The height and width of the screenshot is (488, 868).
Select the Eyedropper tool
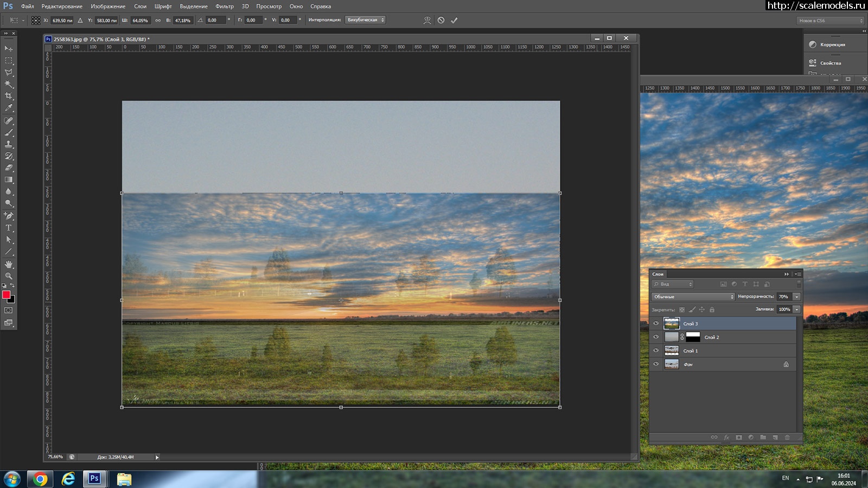click(x=9, y=108)
